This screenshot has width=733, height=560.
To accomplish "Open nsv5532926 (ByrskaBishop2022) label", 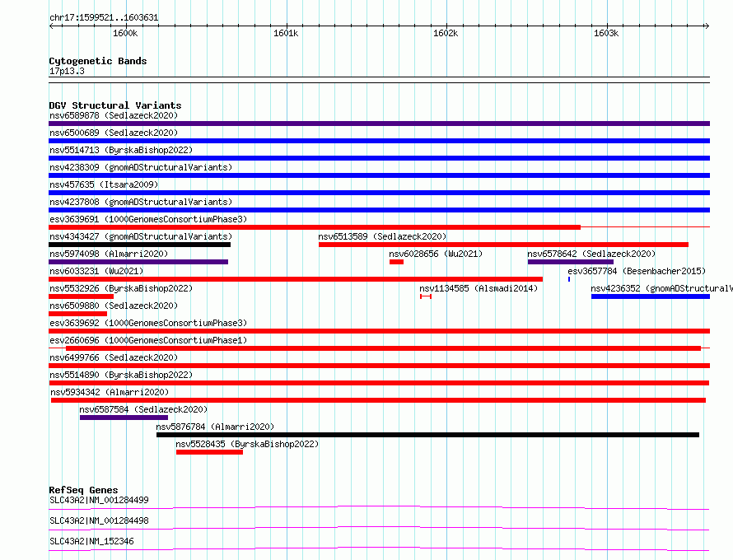I will click(x=121, y=288).
